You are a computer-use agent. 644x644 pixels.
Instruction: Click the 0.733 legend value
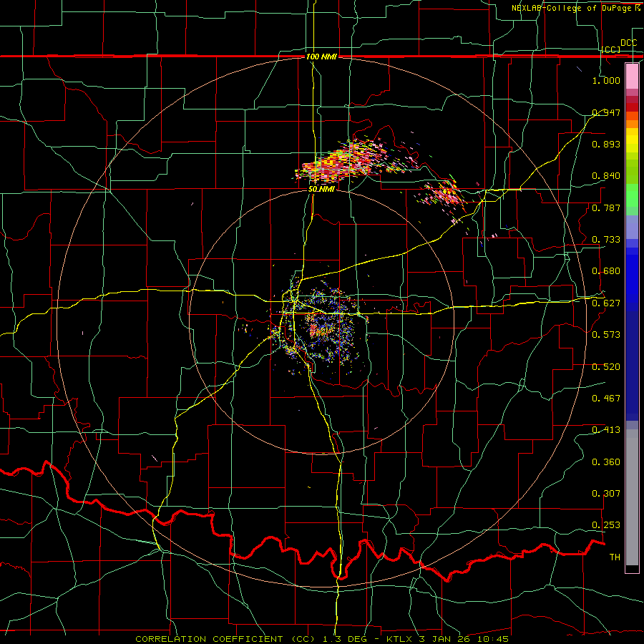point(606,239)
